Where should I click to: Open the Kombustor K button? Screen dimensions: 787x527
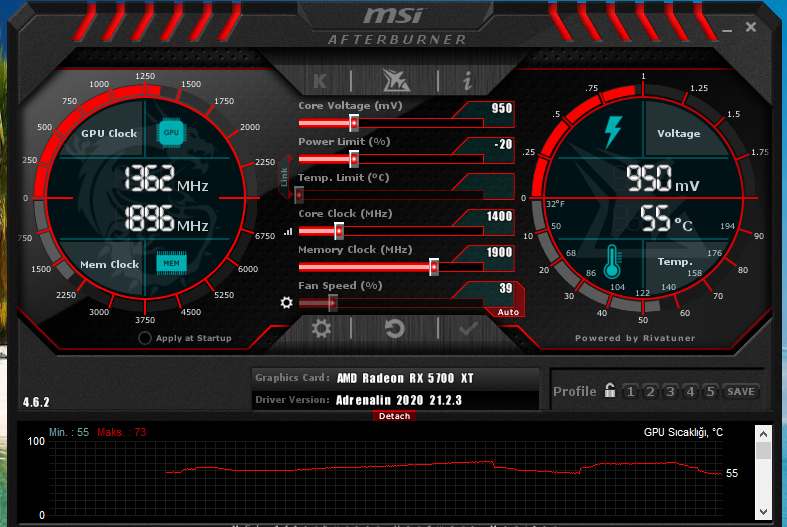(320, 81)
